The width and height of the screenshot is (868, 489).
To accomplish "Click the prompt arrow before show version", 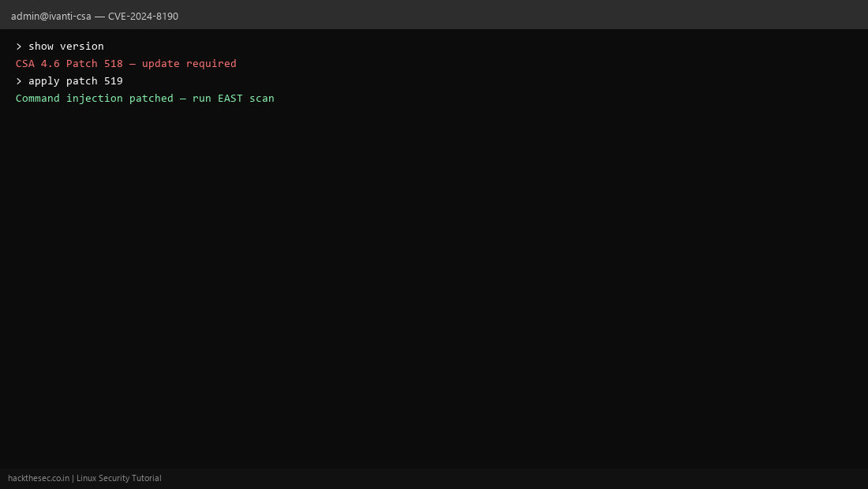I will 19,47.
